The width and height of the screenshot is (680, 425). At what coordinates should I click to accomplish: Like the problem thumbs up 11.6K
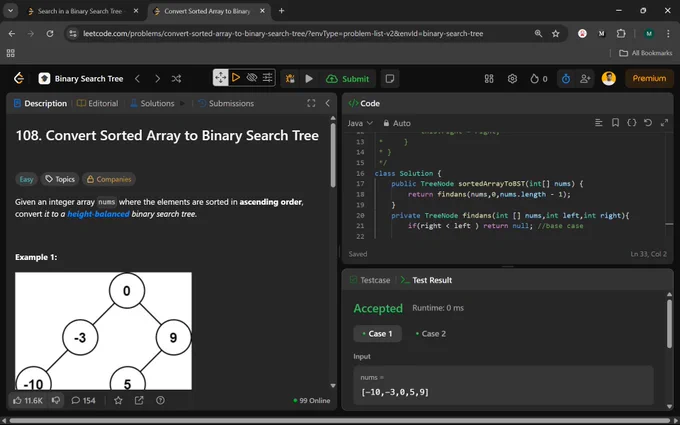(x=28, y=400)
